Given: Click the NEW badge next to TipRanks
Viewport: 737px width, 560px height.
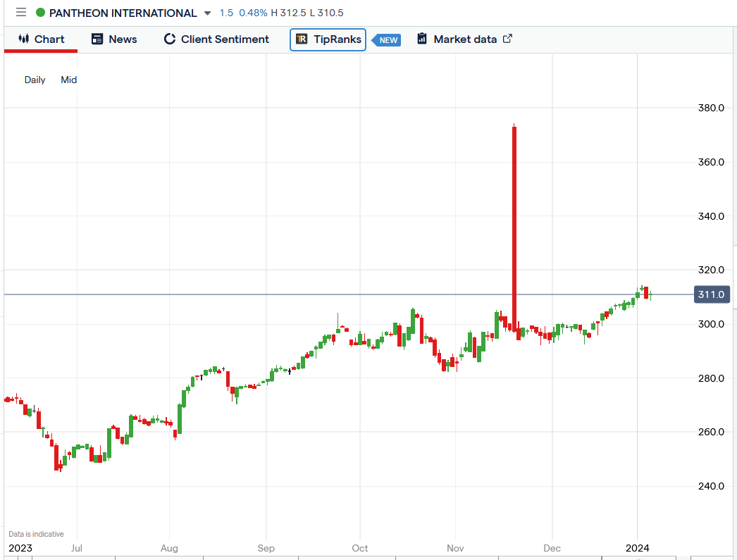Looking at the screenshot, I should click(387, 40).
